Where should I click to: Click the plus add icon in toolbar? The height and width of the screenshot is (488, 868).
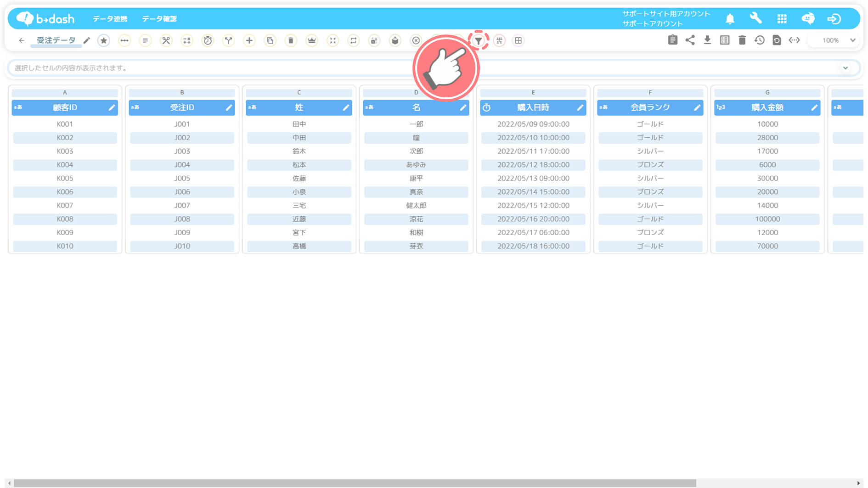(x=249, y=40)
